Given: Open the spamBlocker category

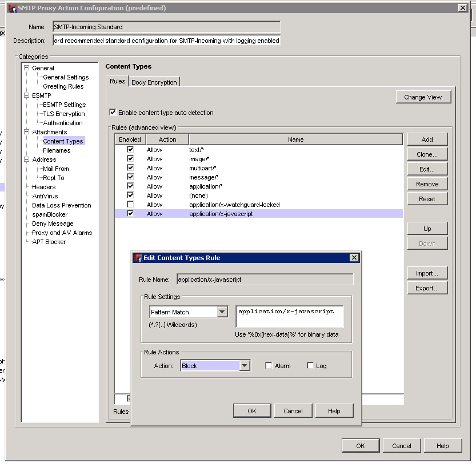Looking at the screenshot, I should click(50, 214).
